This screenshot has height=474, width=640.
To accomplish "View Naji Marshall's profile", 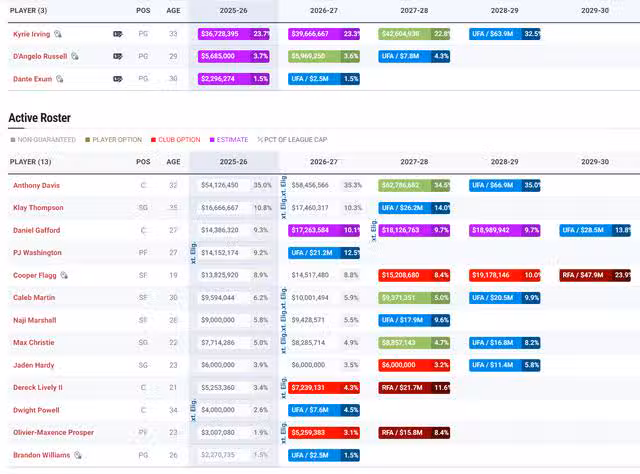I will (x=35, y=320).
